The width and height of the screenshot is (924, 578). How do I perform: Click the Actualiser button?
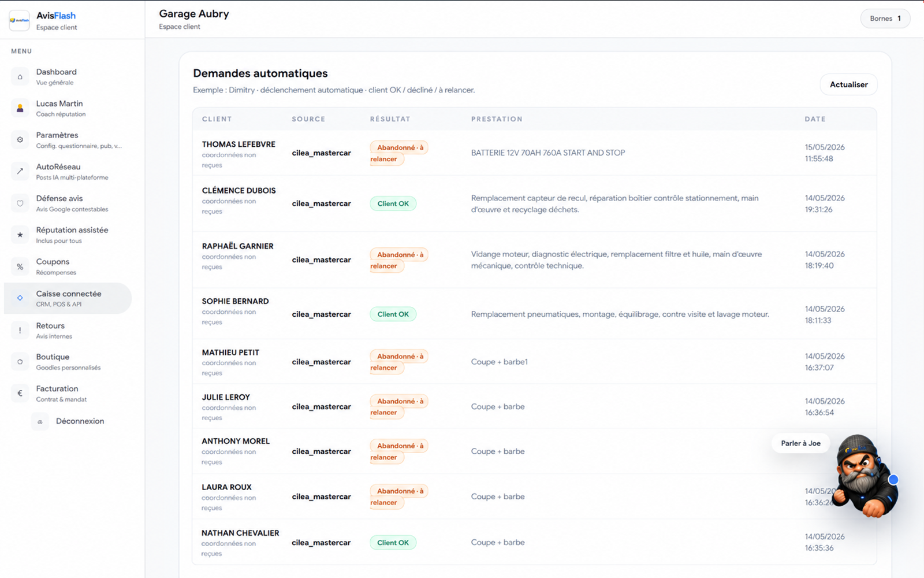pos(848,84)
